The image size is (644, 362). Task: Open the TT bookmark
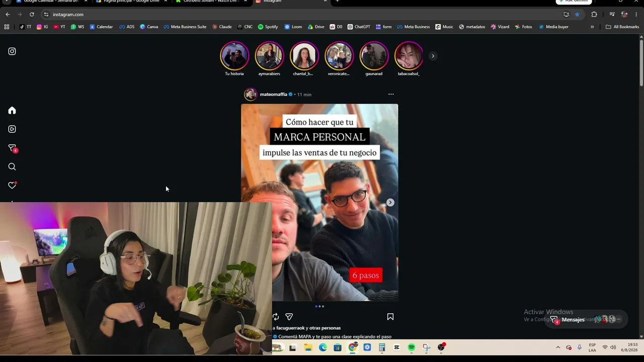(x=25, y=27)
